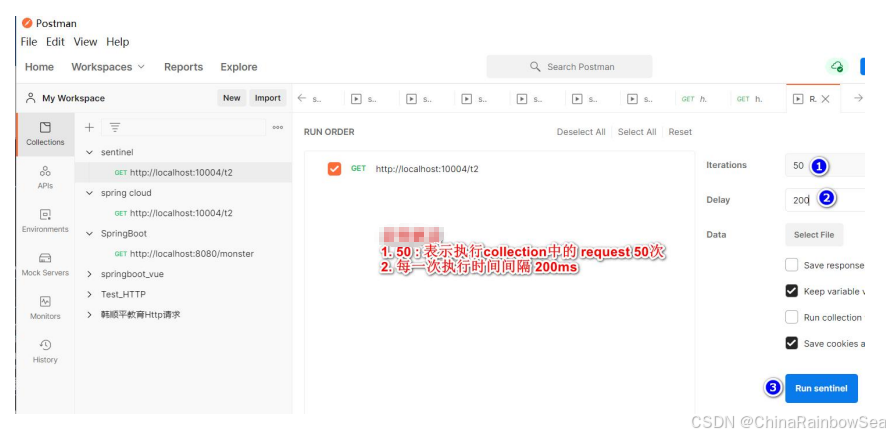Click the My Workspace label

[73, 98]
